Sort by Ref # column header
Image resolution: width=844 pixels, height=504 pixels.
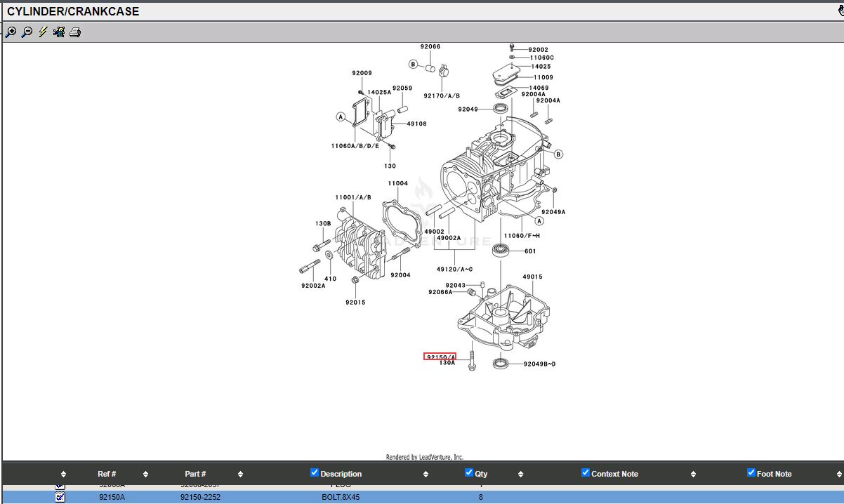click(x=107, y=474)
